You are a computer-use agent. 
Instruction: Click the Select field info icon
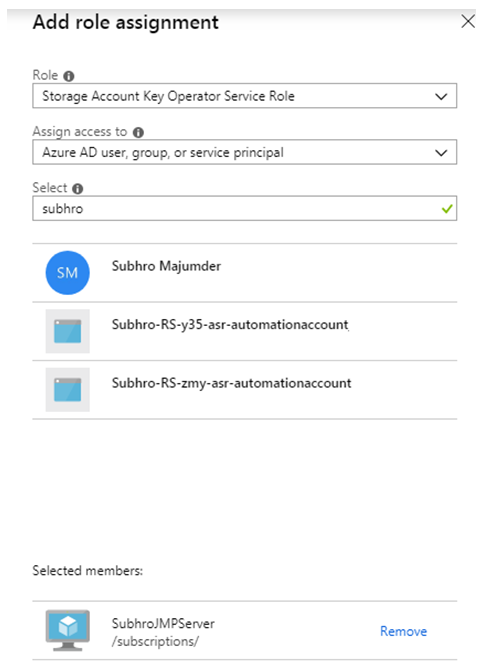pos(78,189)
